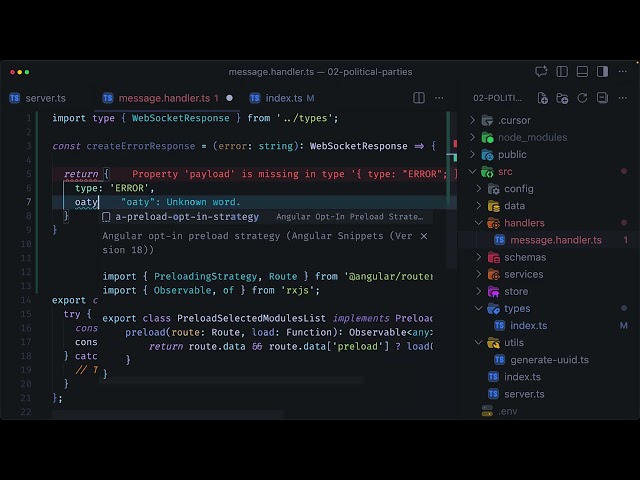640x480 pixels.
Task: Split the editor to the right
Action: tap(419, 98)
